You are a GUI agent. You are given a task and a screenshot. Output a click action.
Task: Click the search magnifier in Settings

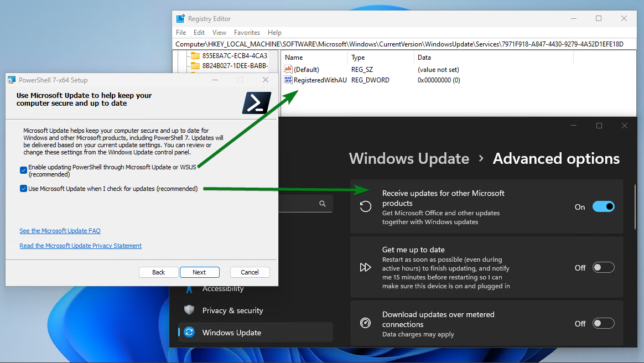[x=323, y=204]
